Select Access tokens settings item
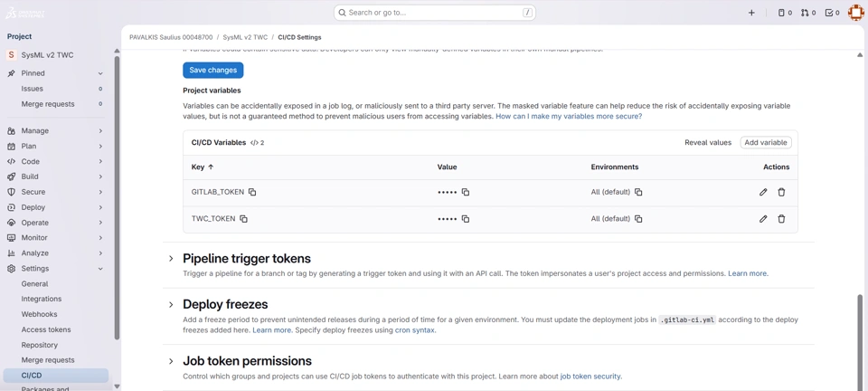868x391 pixels. click(x=46, y=329)
